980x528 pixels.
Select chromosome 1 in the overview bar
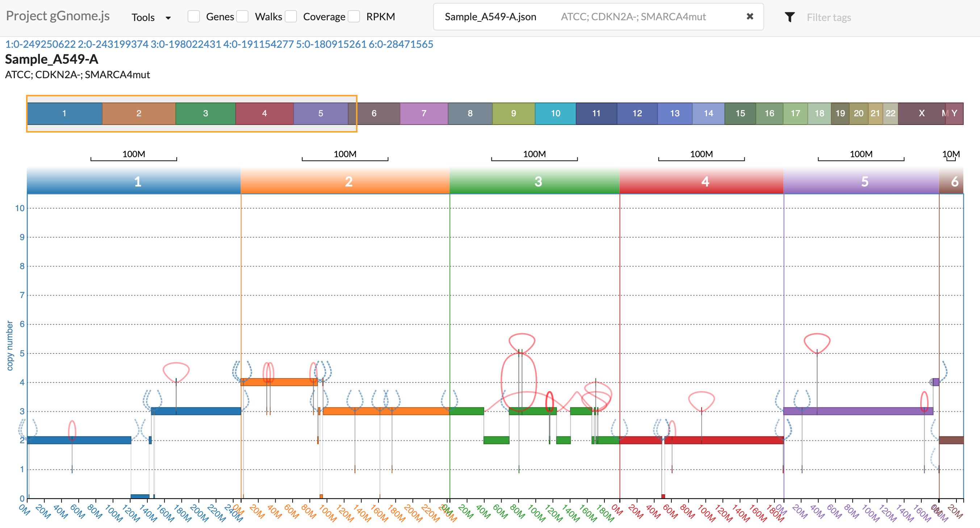(65, 113)
